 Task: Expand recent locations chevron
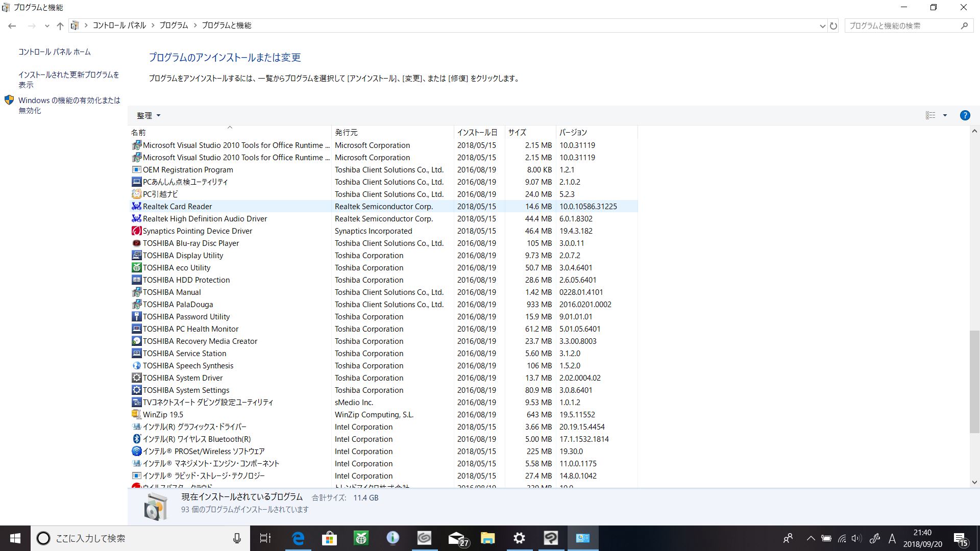coord(47,26)
